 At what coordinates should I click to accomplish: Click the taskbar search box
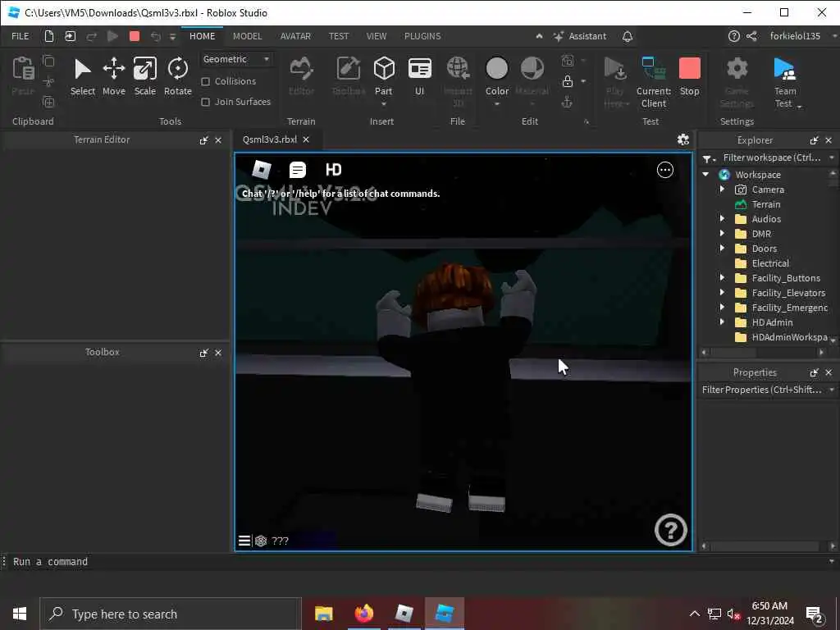coord(171,614)
